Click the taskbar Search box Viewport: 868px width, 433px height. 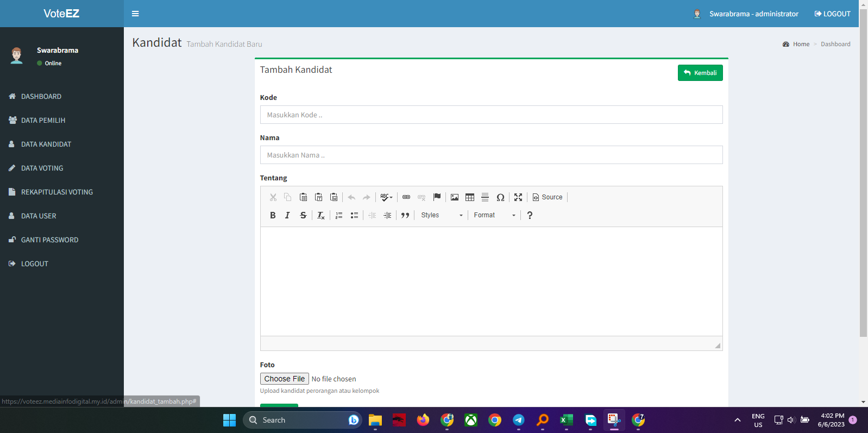[302, 420]
